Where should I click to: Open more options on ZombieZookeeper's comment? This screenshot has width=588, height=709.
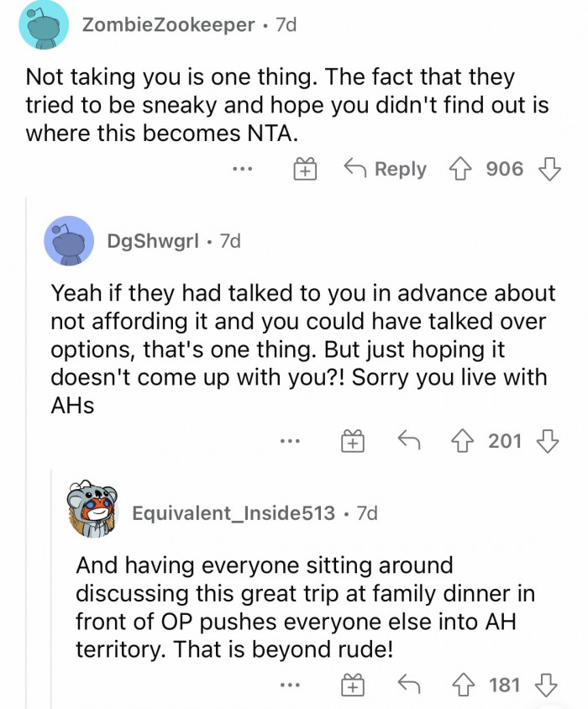click(242, 170)
